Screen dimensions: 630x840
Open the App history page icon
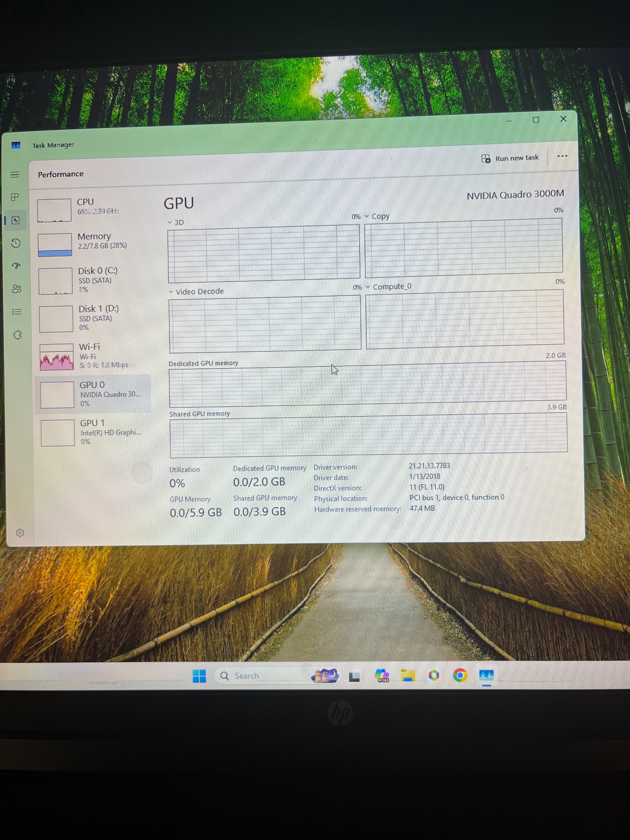coord(16,243)
